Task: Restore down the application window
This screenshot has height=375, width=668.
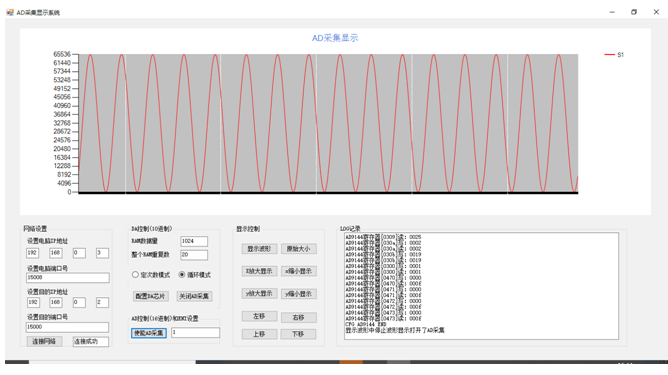Action: click(x=634, y=12)
